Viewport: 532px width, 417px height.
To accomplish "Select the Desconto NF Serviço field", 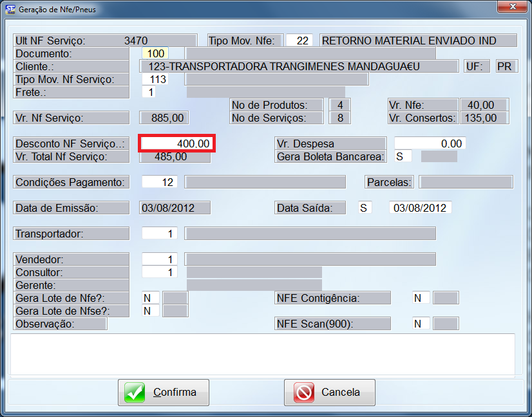I will click(x=176, y=144).
